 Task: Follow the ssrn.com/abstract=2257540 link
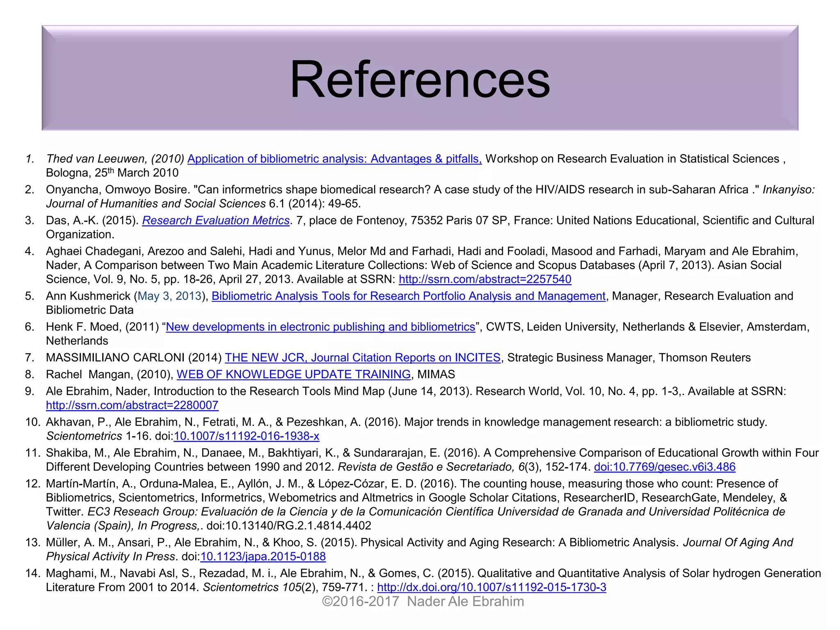pyautogui.click(x=485, y=279)
